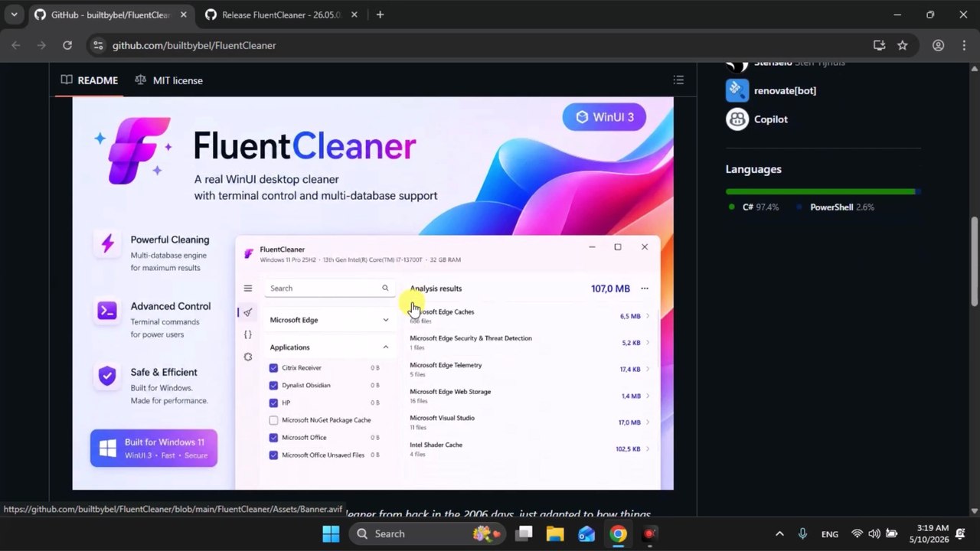The height and width of the screenshot is (551, 980).
Task: Click the Chrome icon in the taskbar
Action: (618, 534)
